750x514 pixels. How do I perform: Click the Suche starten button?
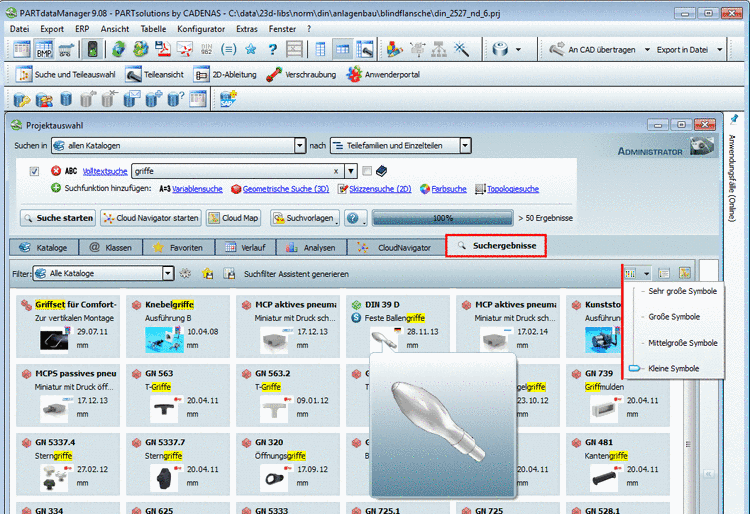[x=58, y=218]
